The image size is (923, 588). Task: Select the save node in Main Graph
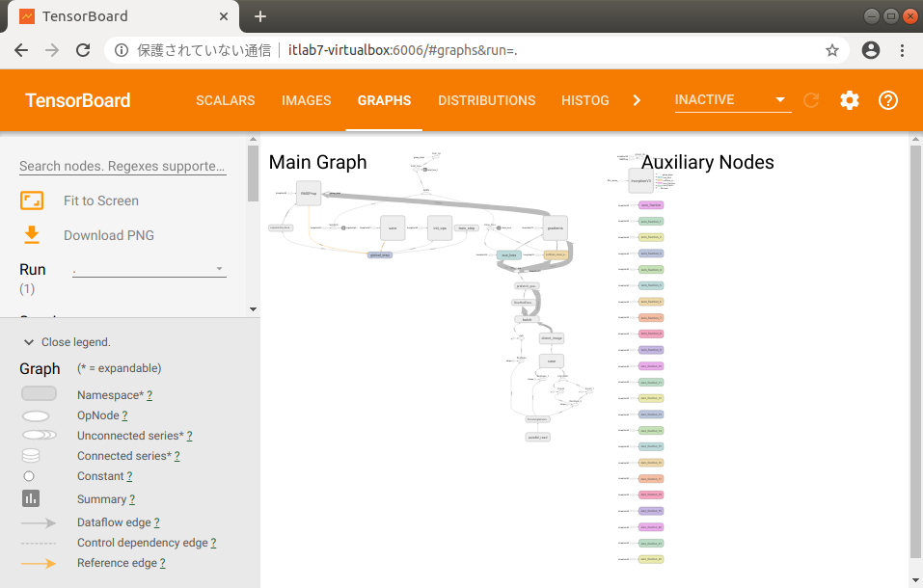(x=393, y=227)
